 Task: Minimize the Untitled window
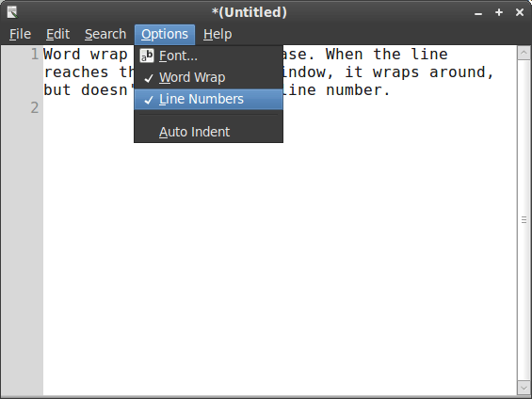[x=478, y=13]
